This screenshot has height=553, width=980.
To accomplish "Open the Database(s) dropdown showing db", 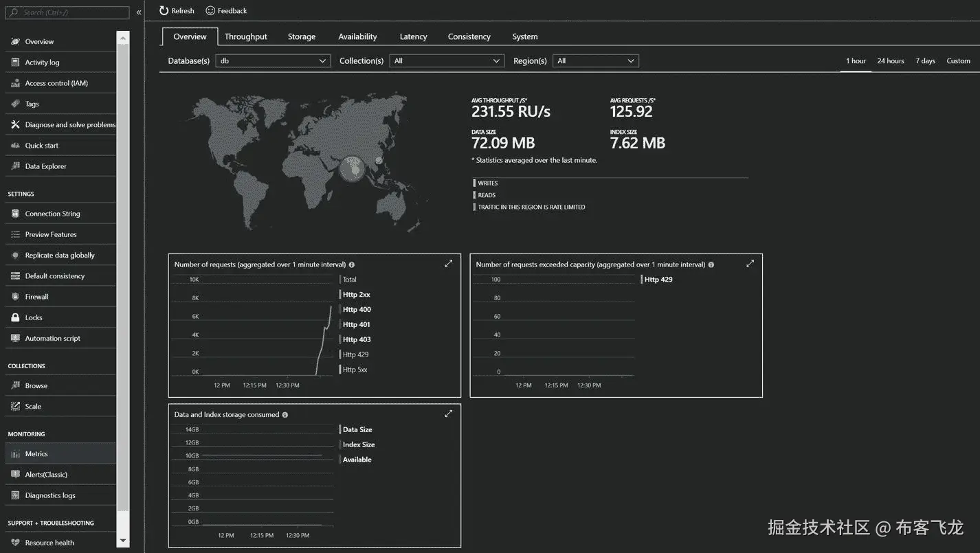I will tap(273, 60).
